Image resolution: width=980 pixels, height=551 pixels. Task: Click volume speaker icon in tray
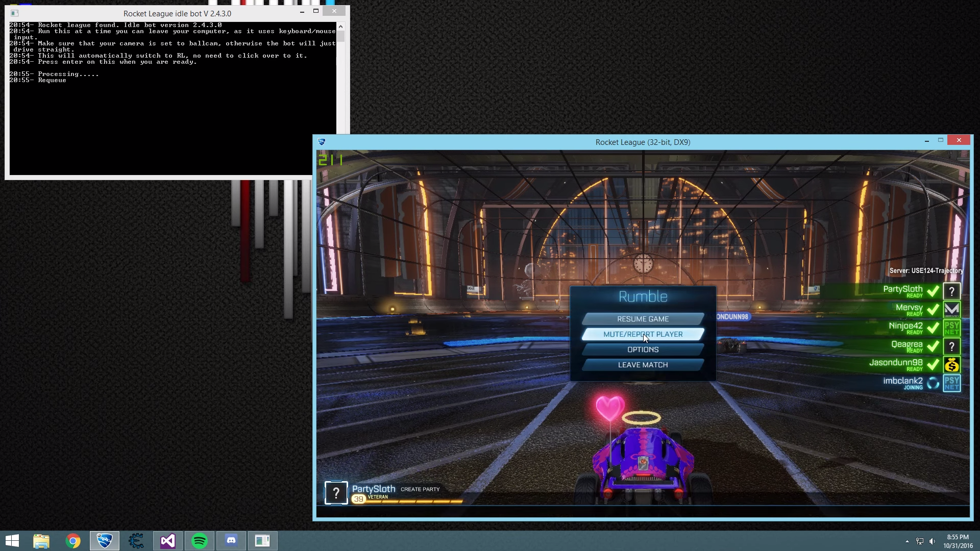[932, 541]
